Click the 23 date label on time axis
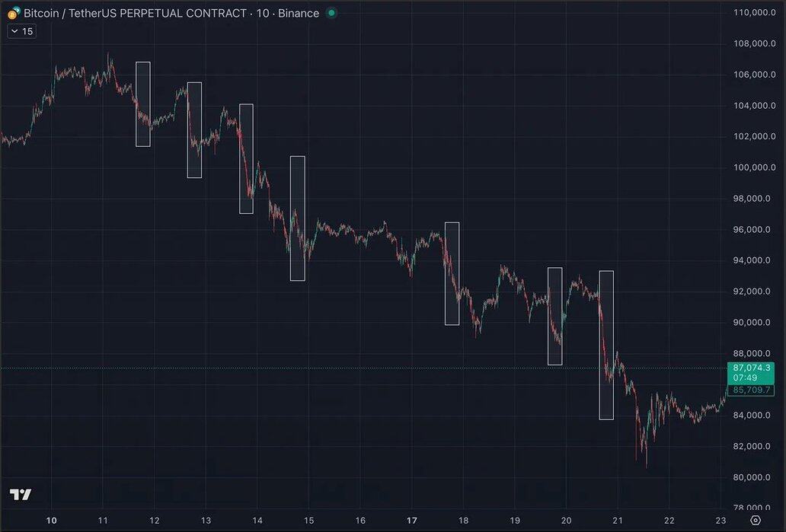786x532 pixels. 720,521
